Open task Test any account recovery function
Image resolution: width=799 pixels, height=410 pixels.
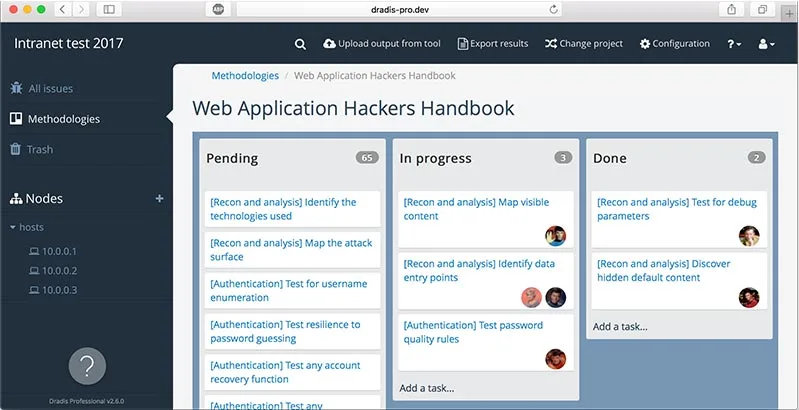click(292, 372)
